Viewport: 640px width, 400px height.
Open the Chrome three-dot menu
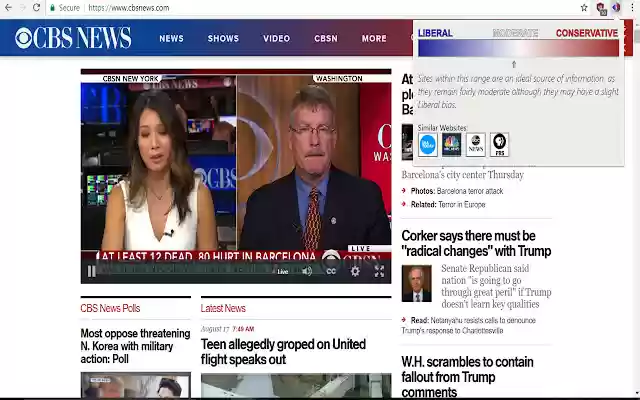[632, 7]
